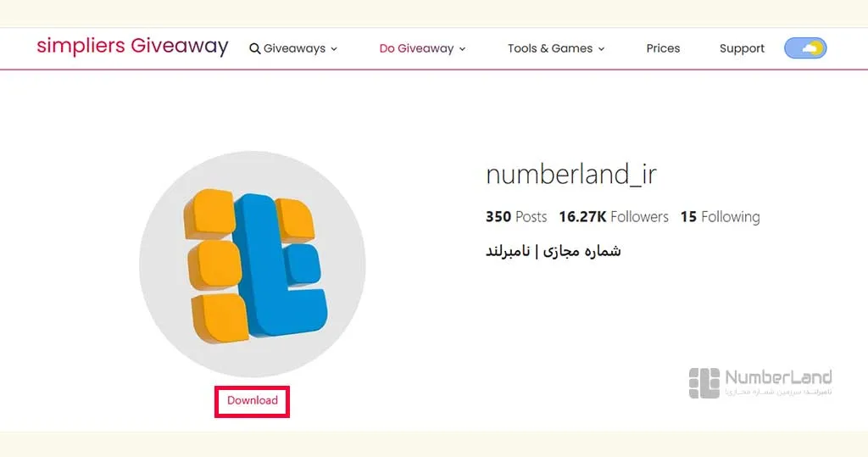
Task: Click the 16.27K Followers count
Action: (614, 216)
